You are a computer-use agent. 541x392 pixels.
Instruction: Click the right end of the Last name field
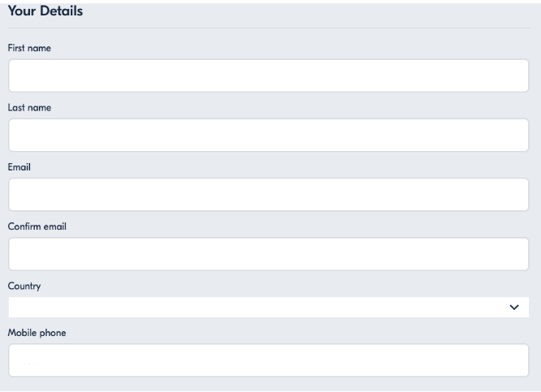point(517,136)
